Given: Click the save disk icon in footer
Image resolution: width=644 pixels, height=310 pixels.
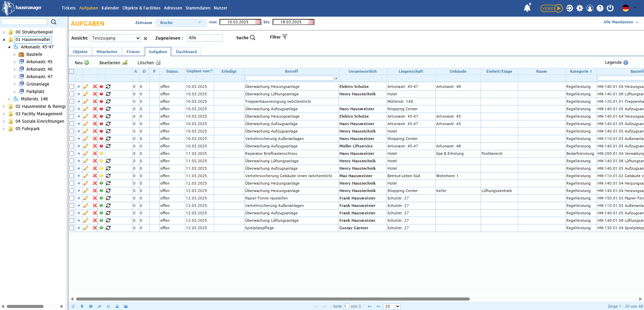Looking at the screenshot, I should coord(91,307).
